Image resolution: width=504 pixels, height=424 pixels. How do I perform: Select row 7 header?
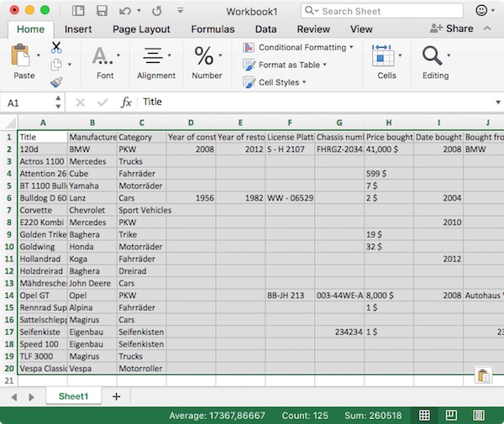point(9,211)
